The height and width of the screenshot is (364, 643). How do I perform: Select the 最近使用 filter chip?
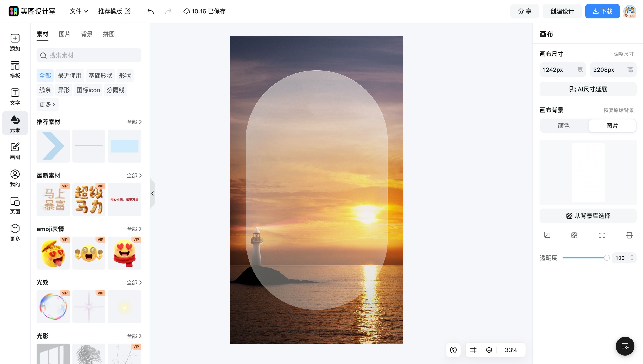tap(70, 76)
